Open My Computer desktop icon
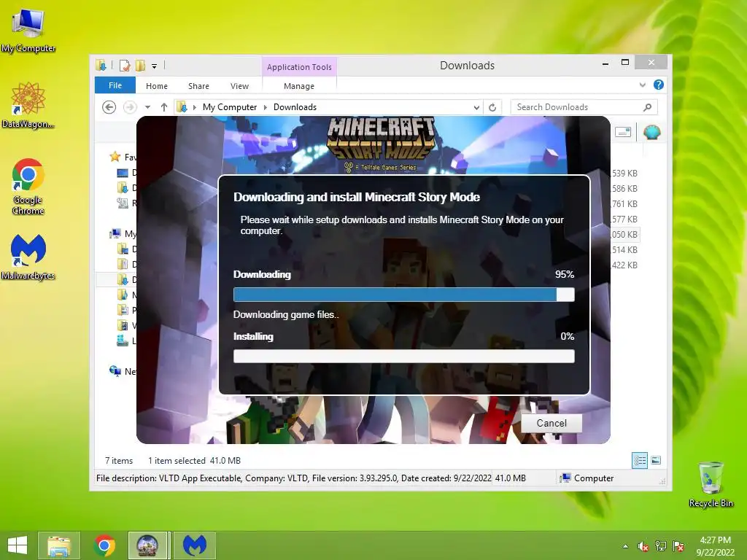Screen dimensions: 747x560 [x=28, y=31]
